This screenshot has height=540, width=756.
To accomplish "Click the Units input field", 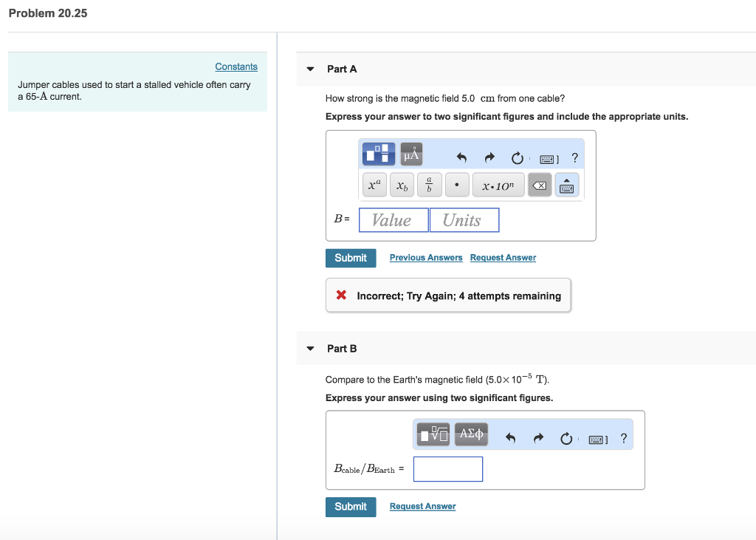I will [x=464, y=220].
